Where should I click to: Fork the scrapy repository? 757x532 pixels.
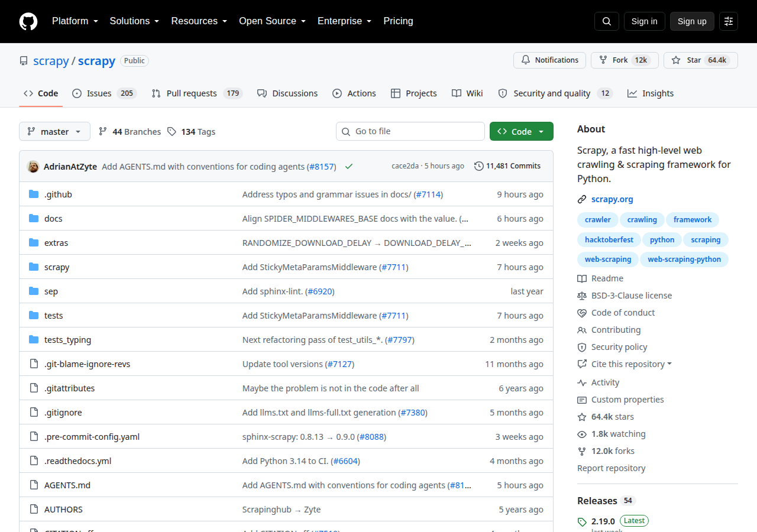tap(625, 60)
